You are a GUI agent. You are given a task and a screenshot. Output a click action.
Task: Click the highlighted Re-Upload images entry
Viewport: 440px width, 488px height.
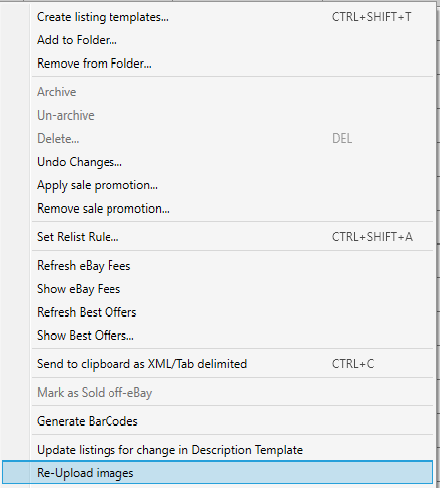point(217,473)
